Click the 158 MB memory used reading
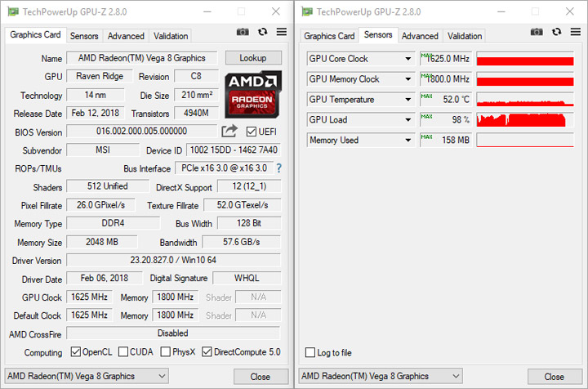 (446, 140)
